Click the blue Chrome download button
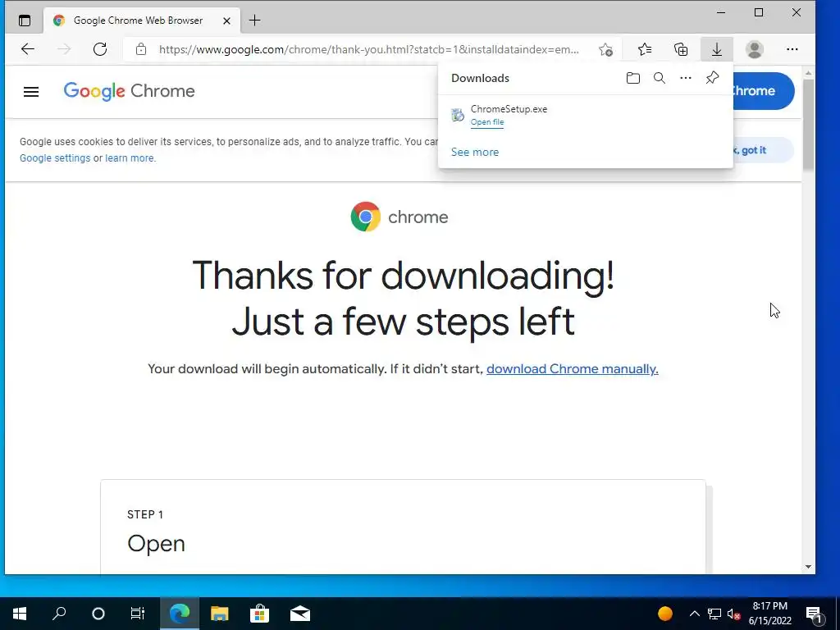The height and width of the screenshot is (630, 840). [x=764, y=90]
